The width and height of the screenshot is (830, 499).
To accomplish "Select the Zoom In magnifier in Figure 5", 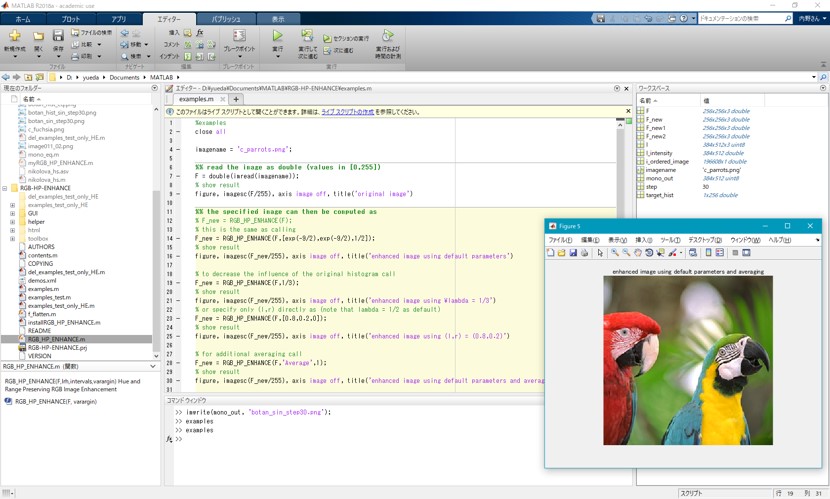I will tap(615, 253).
